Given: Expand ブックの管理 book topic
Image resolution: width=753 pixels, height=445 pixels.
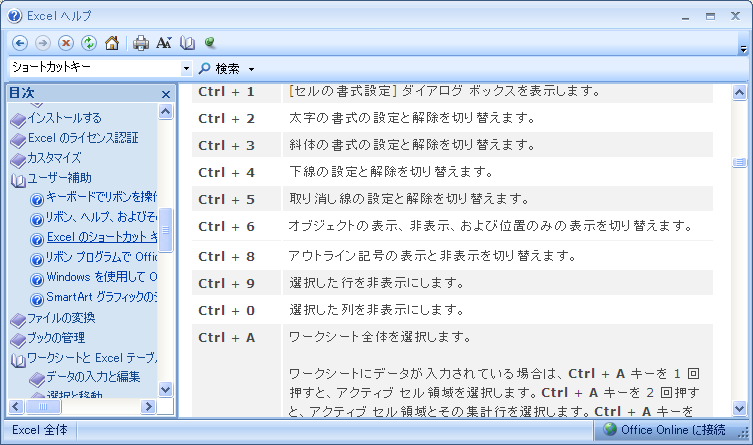Looking at the screenshot, I should point(56,338).
